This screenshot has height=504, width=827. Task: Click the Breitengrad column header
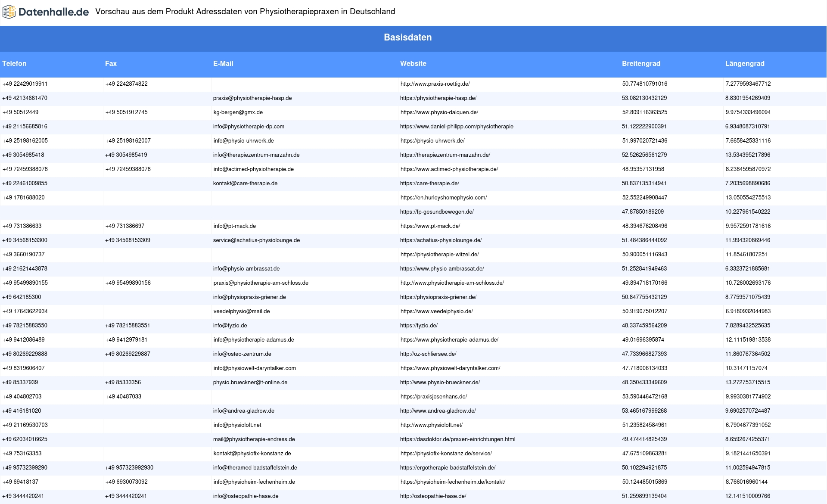641,64
